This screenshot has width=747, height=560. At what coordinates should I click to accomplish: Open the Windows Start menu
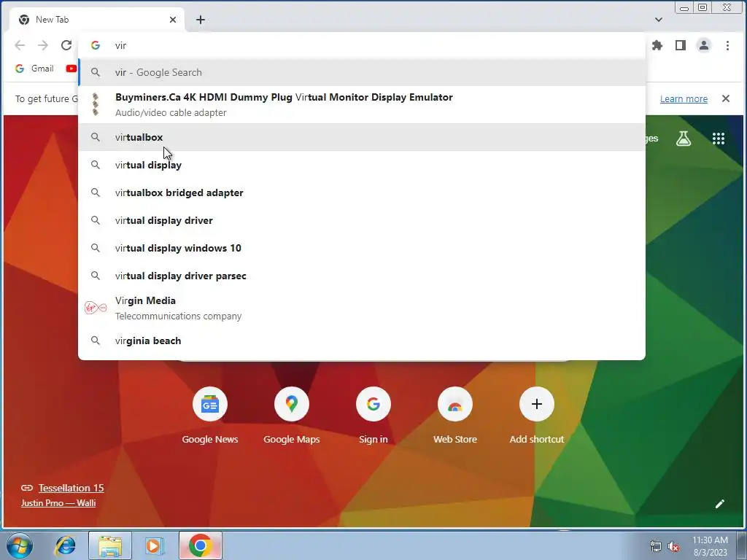[x=20, y=545]
